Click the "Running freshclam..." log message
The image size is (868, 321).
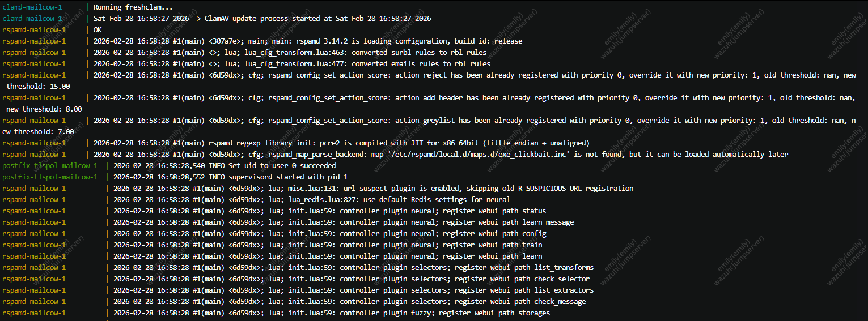(x=133, y=7)
